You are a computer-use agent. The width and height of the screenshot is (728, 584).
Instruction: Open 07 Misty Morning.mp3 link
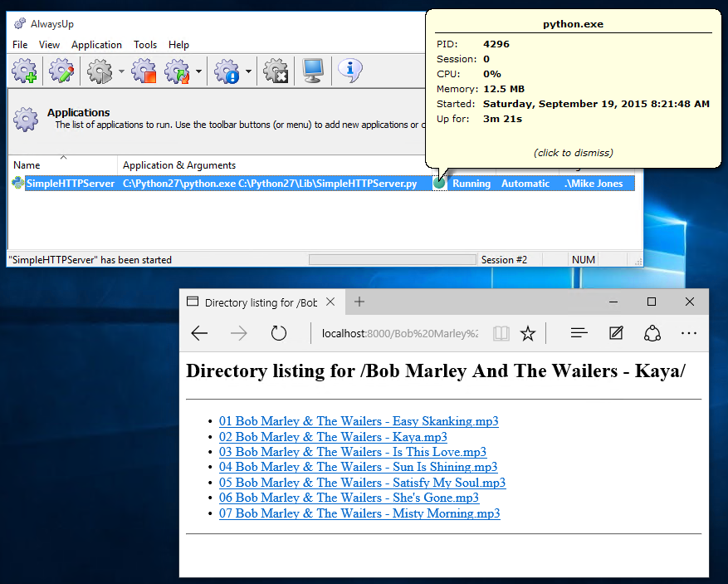point(359,513)
